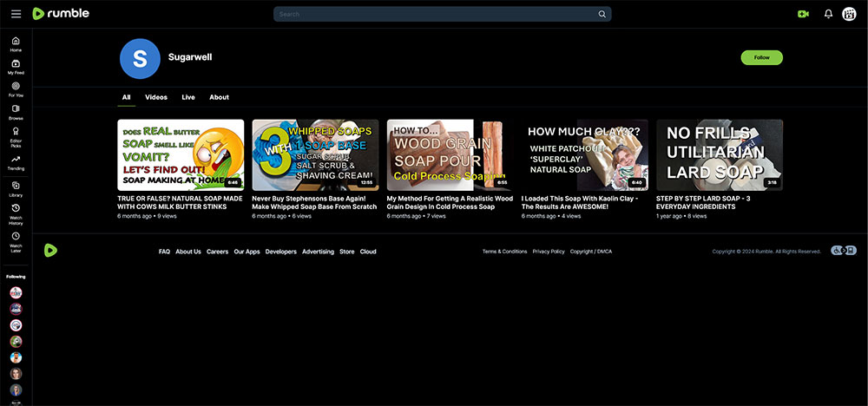Open the No Frills Lard Soap thumbnail
868x406 pixels.
coord(720,155)
